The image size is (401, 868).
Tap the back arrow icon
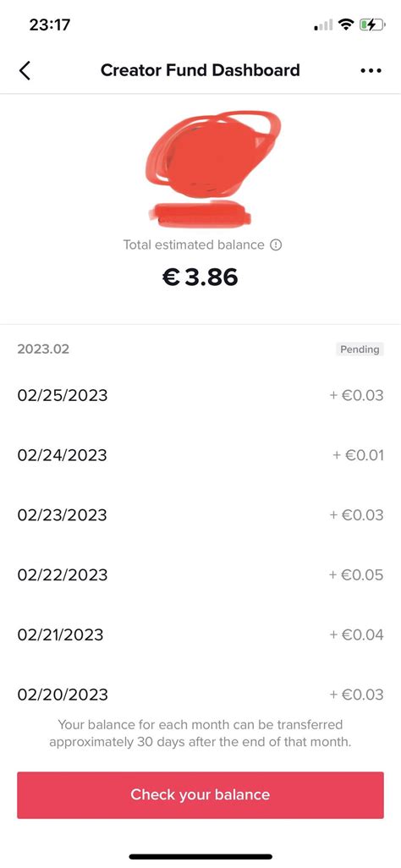coord(25,71)
